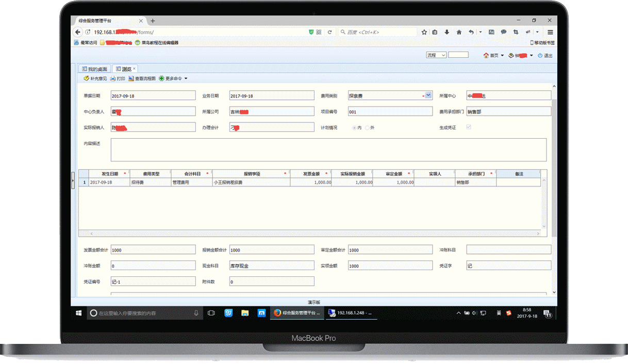The width and height of the screenshot is (628, 364).
Task: Open the bookmarks list icon
Action: 435,32
